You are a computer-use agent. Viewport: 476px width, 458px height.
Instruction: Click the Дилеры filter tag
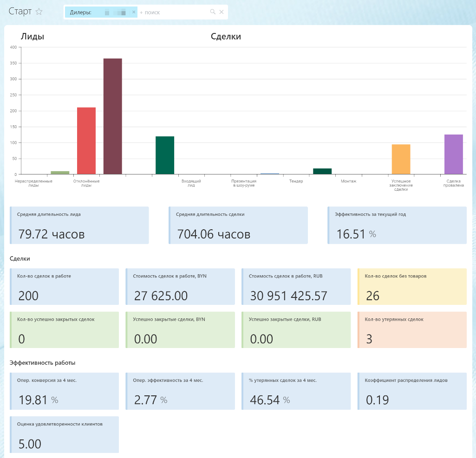101,12
